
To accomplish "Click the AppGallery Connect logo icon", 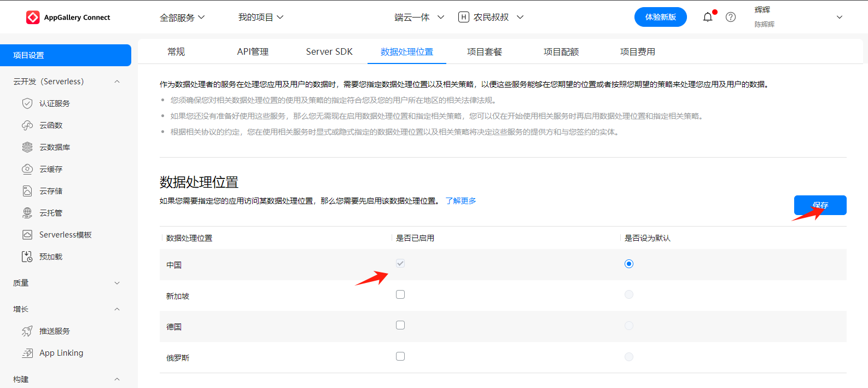I will pyautogui.click(x=33, y=18).
